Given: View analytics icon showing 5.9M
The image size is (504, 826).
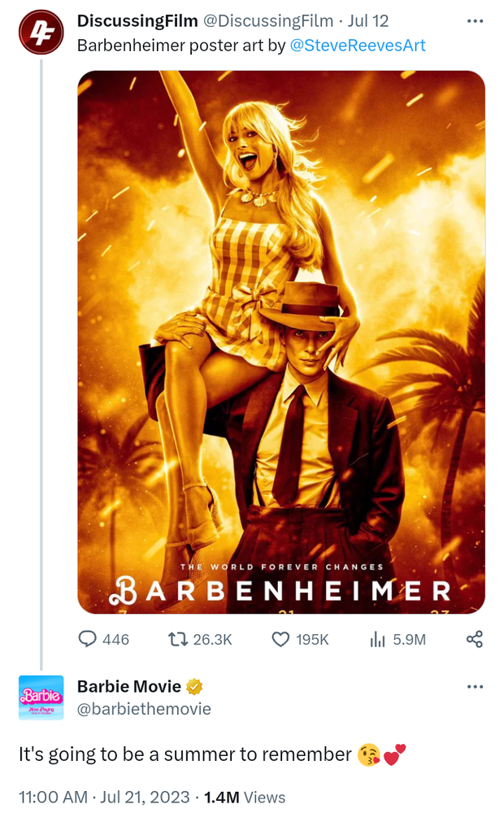Looking at the screenshot, I should (377, 640).
